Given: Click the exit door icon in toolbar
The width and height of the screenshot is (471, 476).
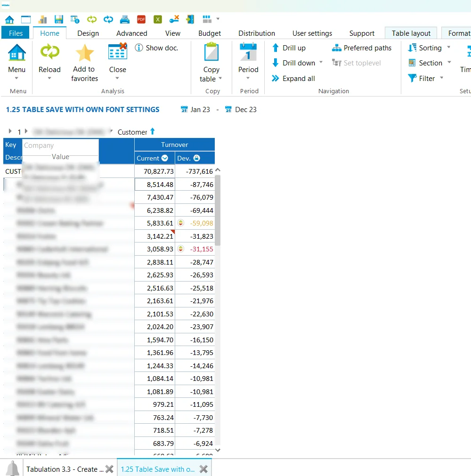Looking at the screenshot, I should 190,19.
